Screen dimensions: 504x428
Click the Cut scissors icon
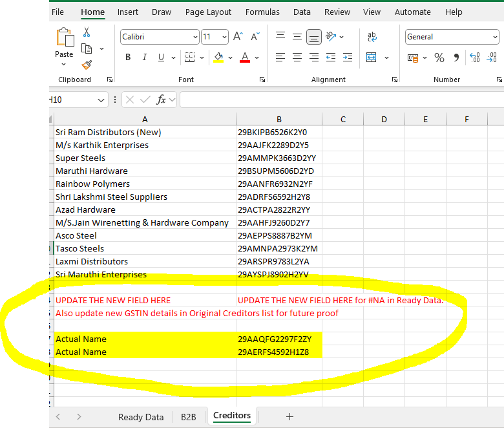click(87, 32)
